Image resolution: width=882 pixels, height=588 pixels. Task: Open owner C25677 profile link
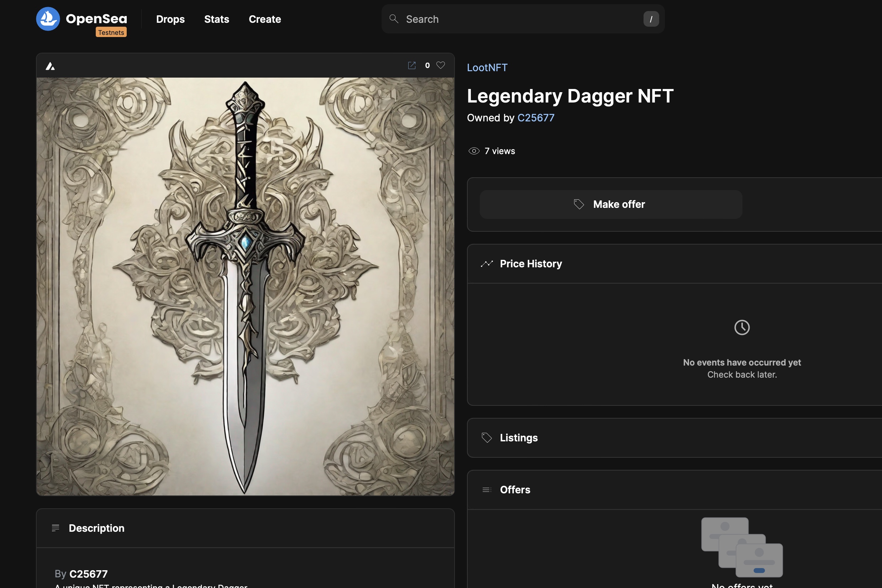click(x=535, y=118)
